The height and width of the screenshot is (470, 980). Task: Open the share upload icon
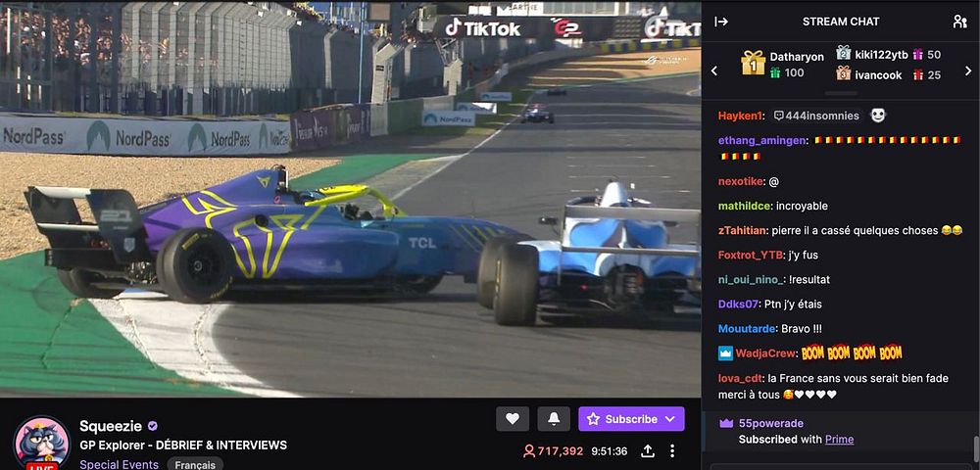click(x=648, y=450)
